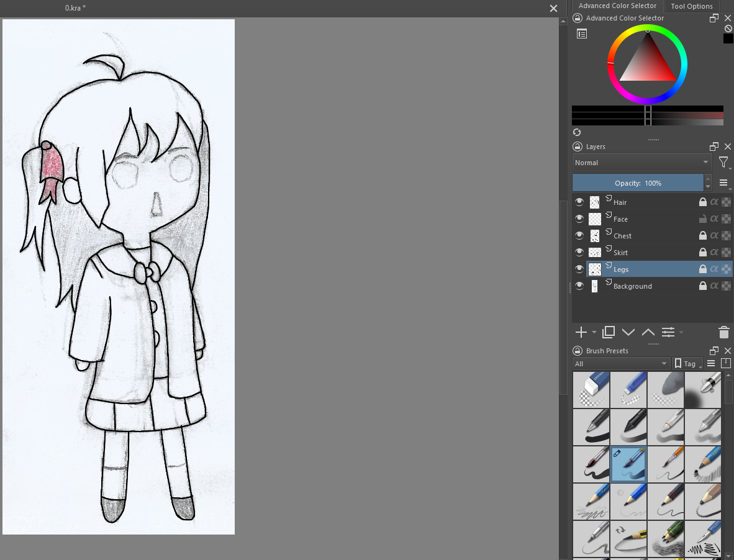Toggle alpha lock on the Face layer

(714, 219)
